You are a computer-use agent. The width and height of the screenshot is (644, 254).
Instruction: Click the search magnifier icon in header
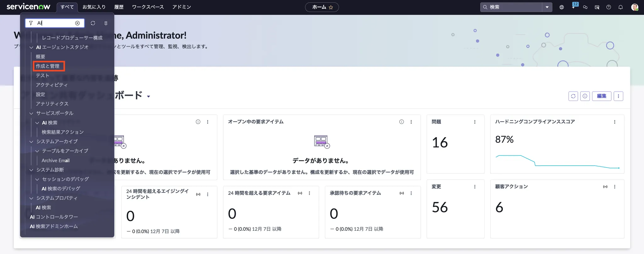point(485,7)
